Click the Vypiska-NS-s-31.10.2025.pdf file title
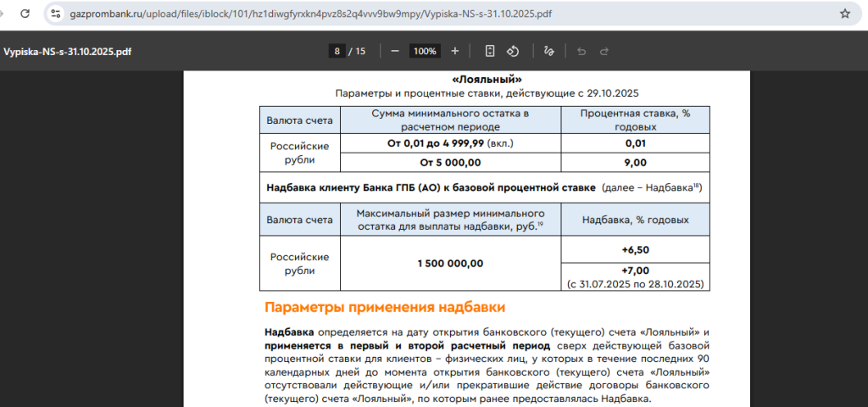Image resolution: width=868 pixels, height=407 pixels. 67,51
